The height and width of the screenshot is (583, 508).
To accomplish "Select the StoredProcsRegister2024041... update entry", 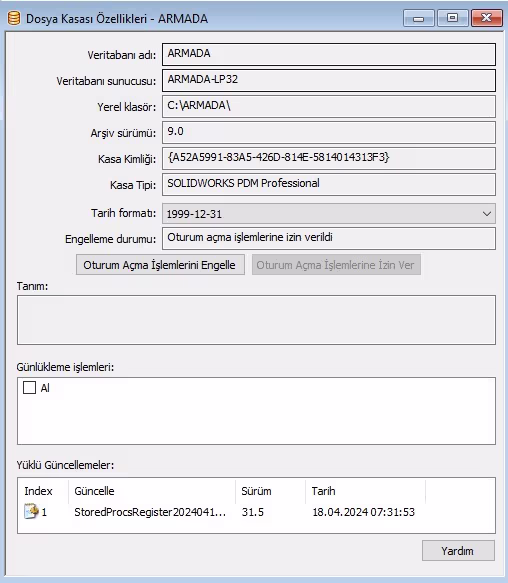I will coord(150,512).
